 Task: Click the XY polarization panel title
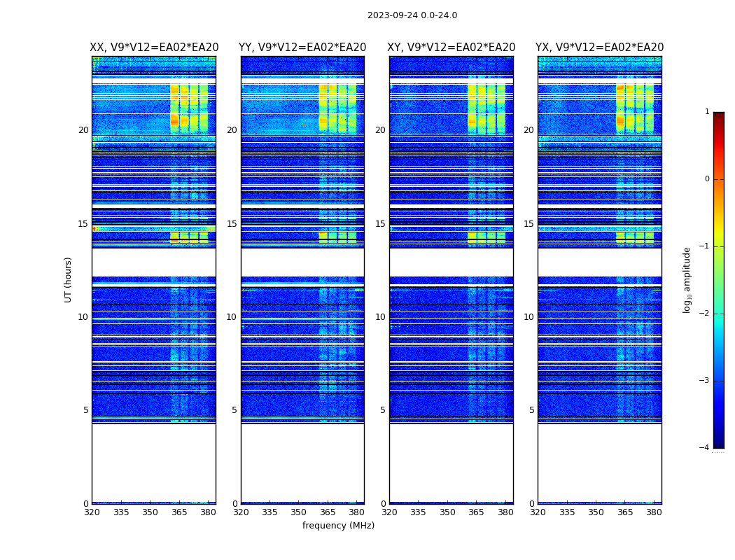451,48
